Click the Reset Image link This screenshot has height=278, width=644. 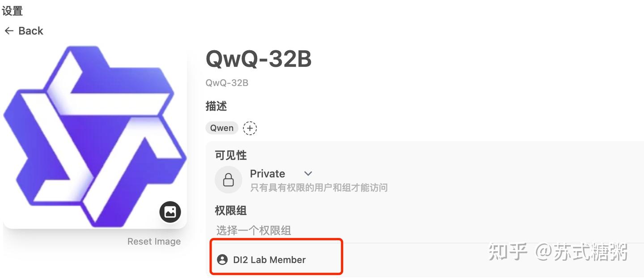pyautogui.click(x=154, y=241)
